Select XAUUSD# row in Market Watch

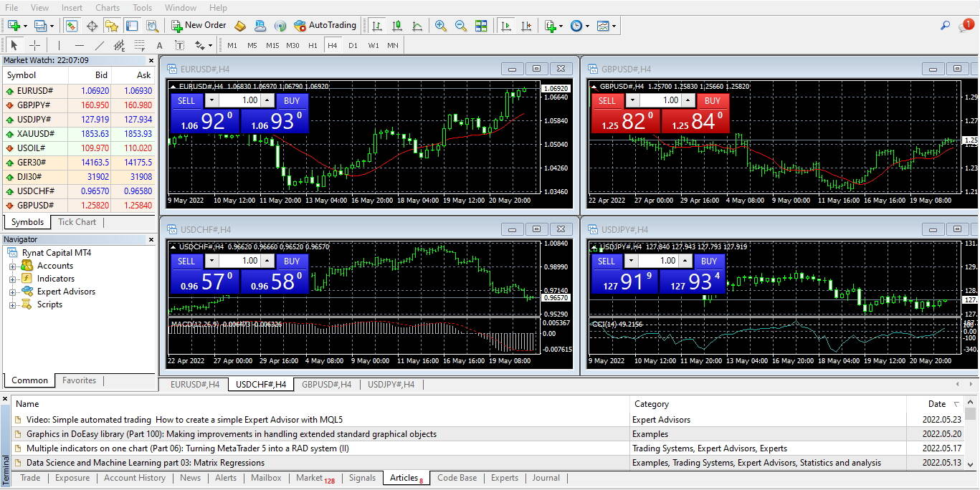[36, 133]
